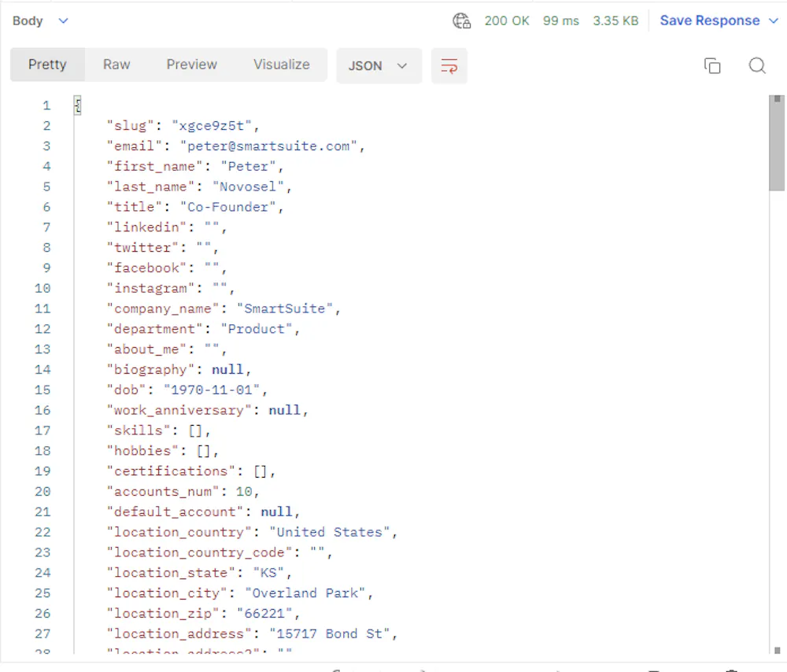Screen dimensions: 787x672
Task: Switch to the Raw view tab
Action: (x=116, y=65)
